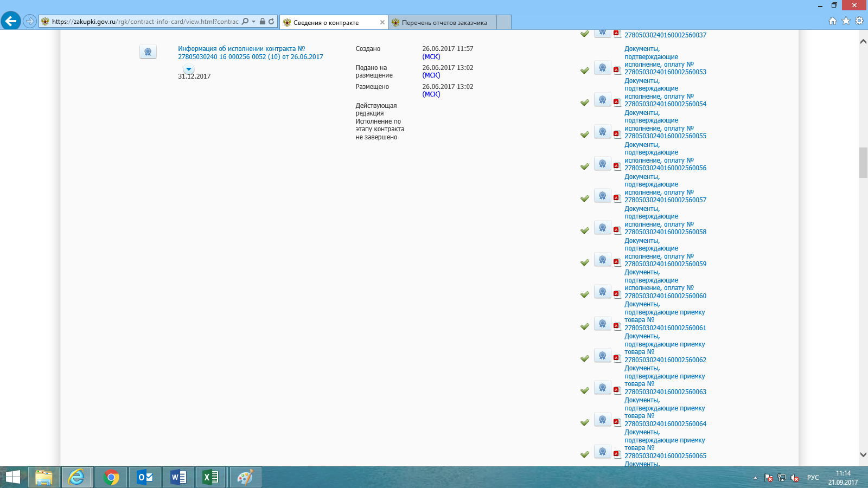This screenshot has height=488, width=868.
Task: Click the green checkmark for document 27805030240160002560058
Action: point(585,230)
